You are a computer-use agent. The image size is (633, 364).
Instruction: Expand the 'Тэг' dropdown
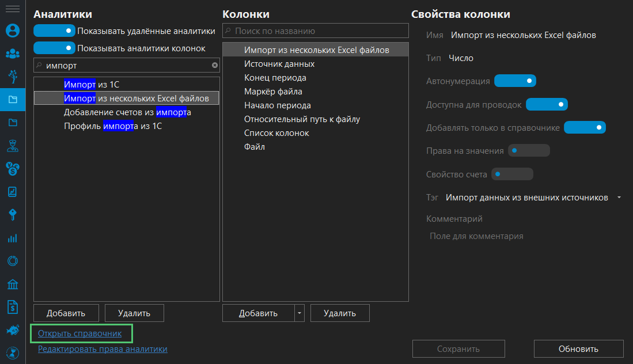(619, 198)
